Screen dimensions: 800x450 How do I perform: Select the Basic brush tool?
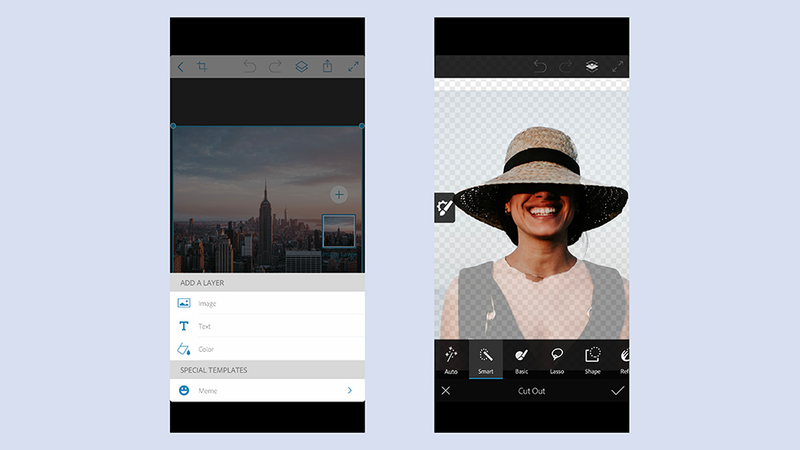point(521,360)
